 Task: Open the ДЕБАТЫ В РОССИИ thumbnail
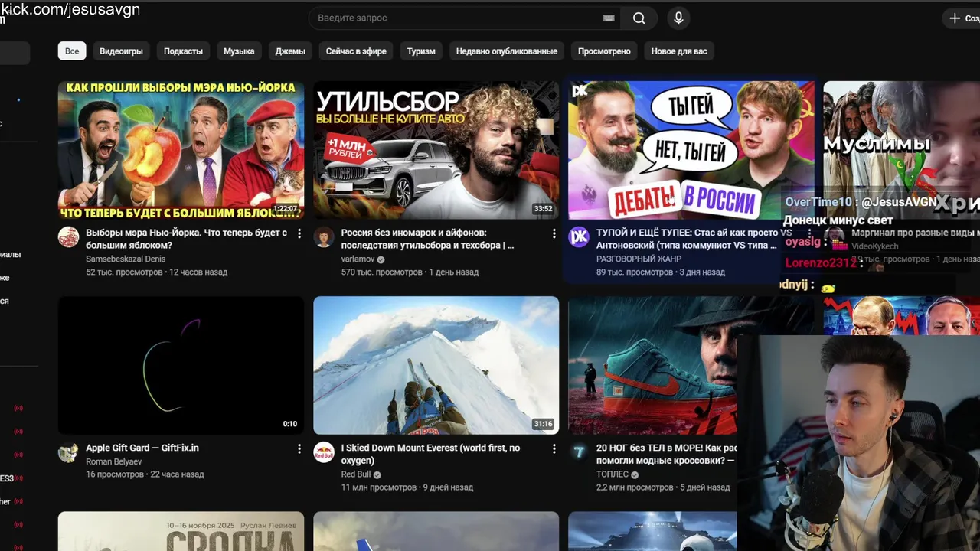click(x=691, y=150)
